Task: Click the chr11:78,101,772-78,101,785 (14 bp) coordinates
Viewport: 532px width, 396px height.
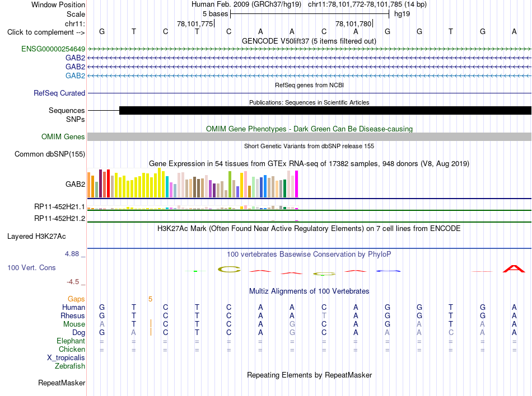Action: tap(367, 4)
